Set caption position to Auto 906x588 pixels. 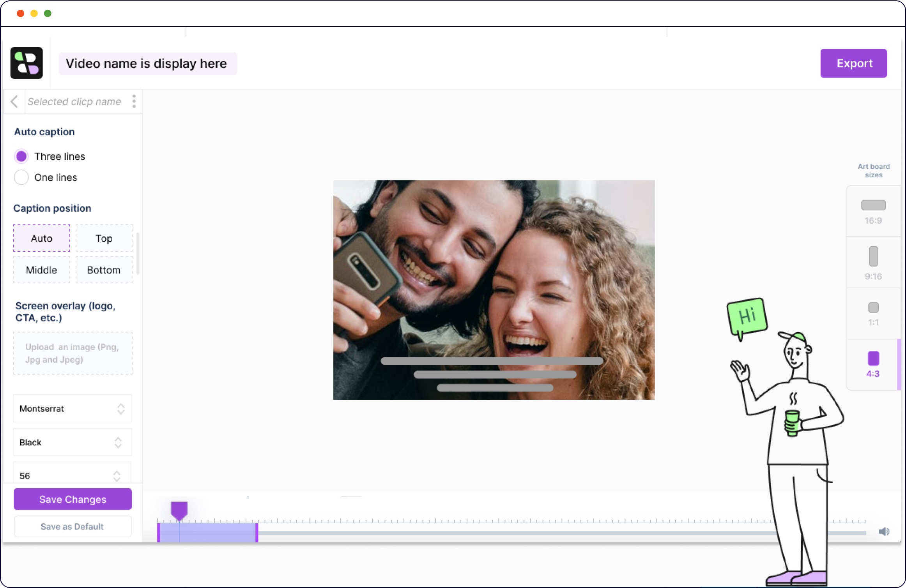(x=42, y=238)
